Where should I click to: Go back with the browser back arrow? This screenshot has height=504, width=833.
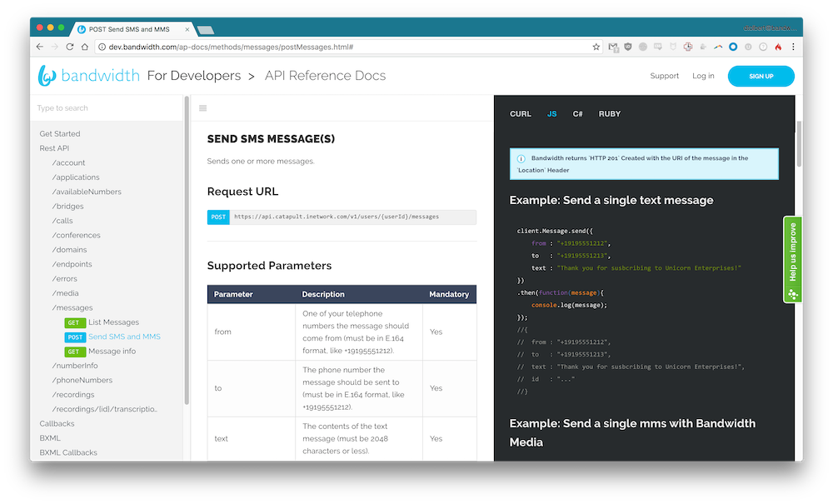tap(40, 47)
